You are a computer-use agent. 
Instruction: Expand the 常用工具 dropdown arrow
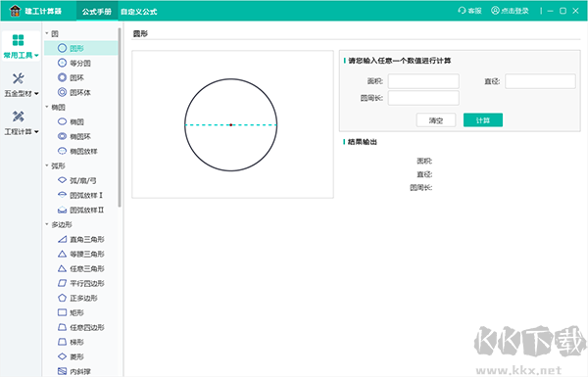point(36,56)
